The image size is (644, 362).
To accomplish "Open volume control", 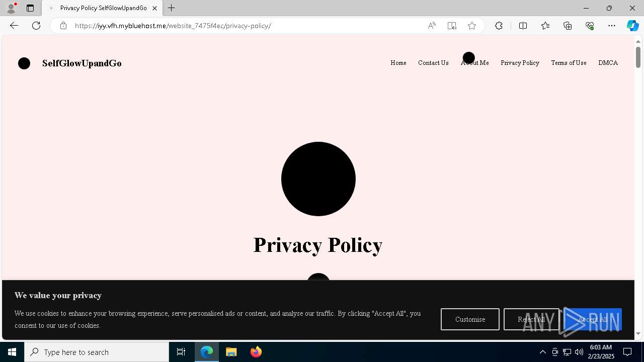I will [x=579, y=352].
